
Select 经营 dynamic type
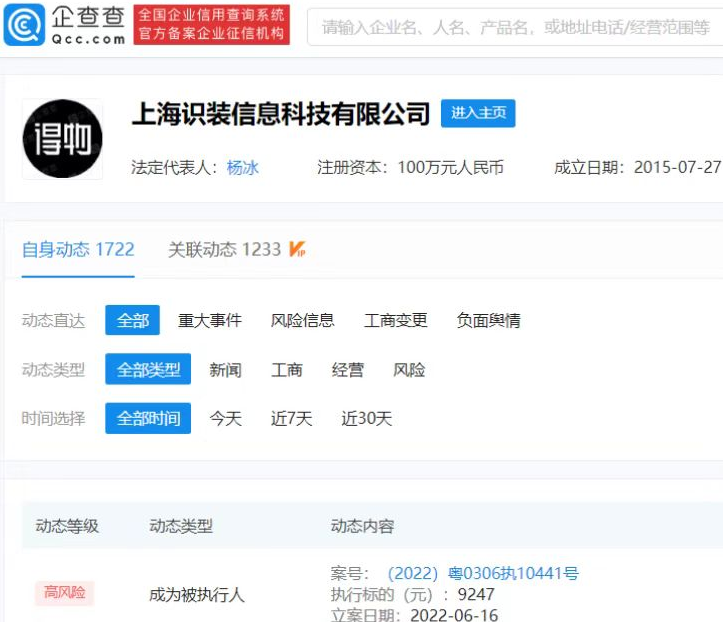[x=348, y=369]
